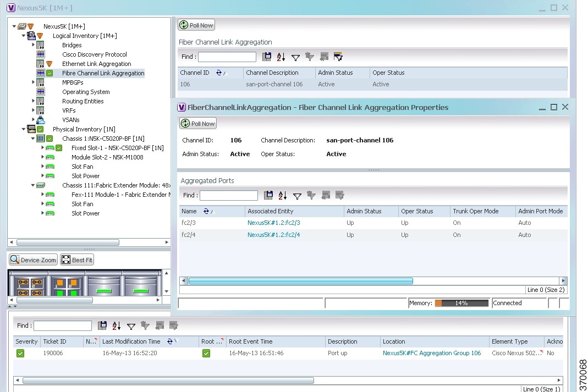Click the Root green check icon in the ticket row

tap(206, 353)
